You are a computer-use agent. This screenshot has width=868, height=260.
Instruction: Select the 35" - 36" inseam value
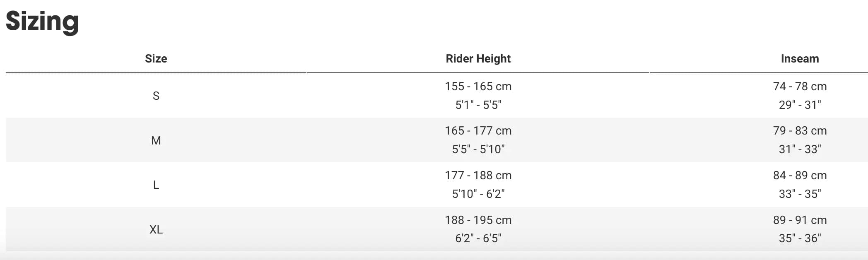pyautogui.click(x=800, y=238)
